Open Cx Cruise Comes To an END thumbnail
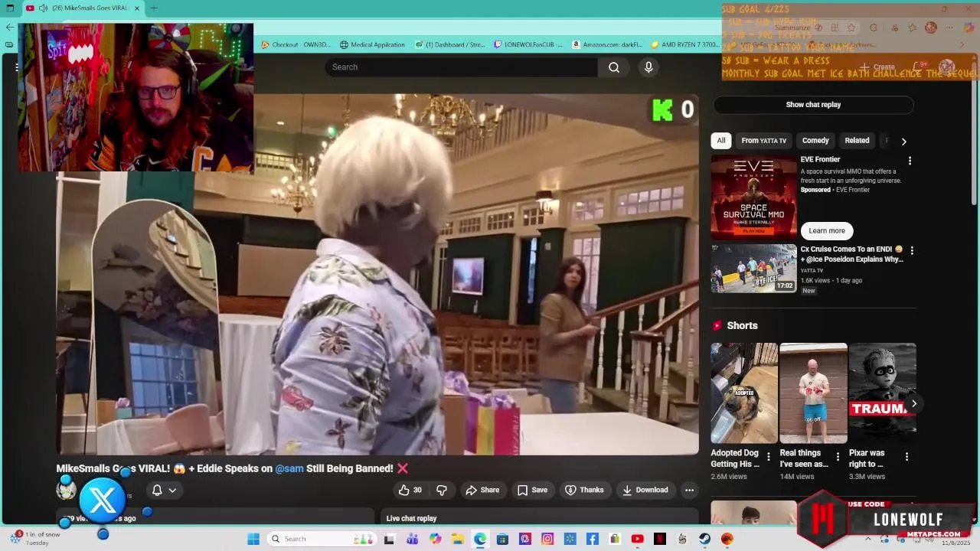The height and width of the screenshot is (551, 980). [x=753, y=269]
